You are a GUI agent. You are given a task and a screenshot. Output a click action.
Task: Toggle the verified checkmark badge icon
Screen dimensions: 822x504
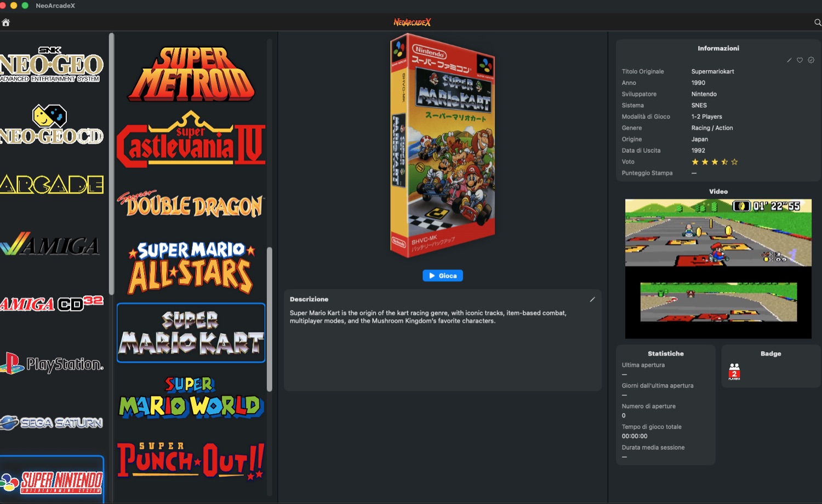pyautogui.click(x=811, y=60)
